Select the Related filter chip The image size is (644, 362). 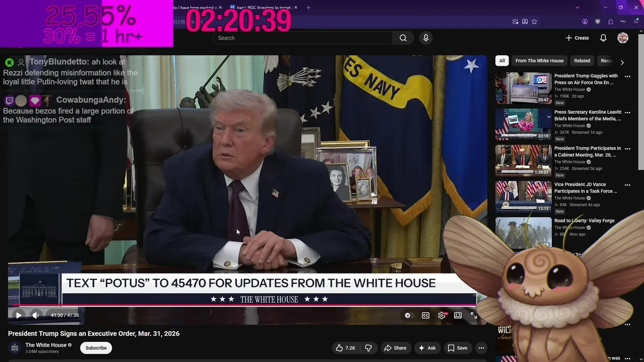(582, 61)
